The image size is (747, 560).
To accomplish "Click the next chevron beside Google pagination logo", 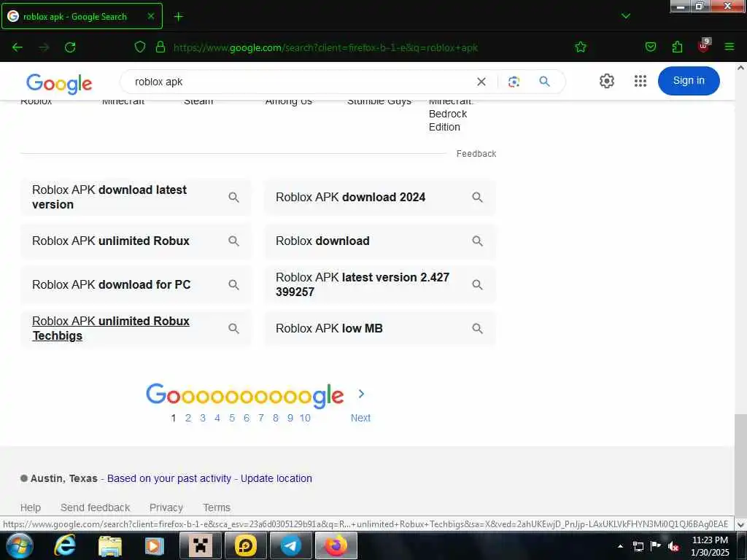I will click(361, 394).
